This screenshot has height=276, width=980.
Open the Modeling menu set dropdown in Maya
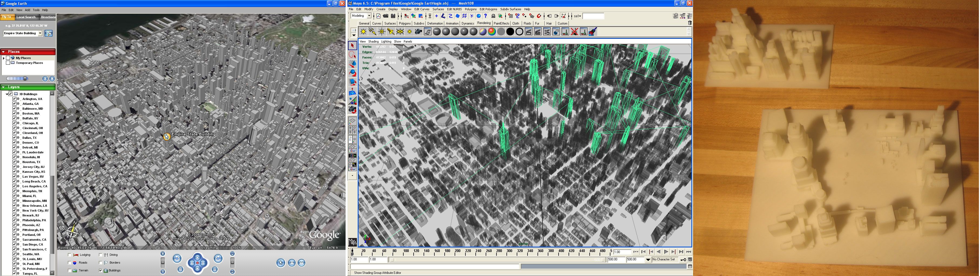pos(369,16)
